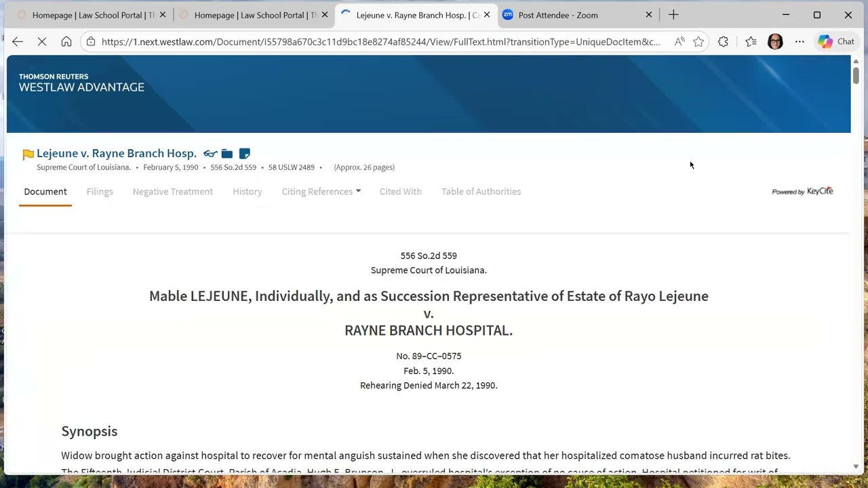Click the Westlaw Advantage logo
Screen dimensions: 868x488
pyautogui.click(x=81, y=83)
